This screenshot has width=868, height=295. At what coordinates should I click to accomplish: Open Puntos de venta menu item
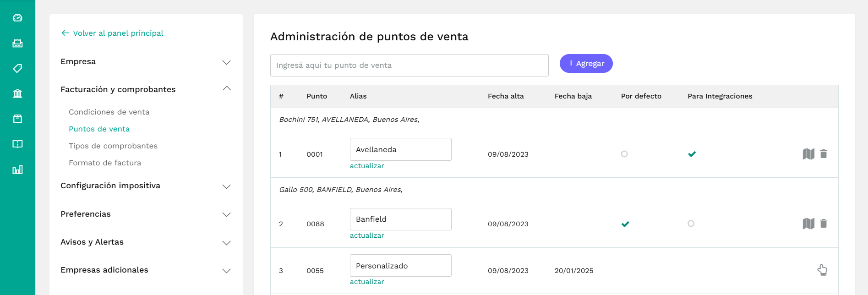99,129
